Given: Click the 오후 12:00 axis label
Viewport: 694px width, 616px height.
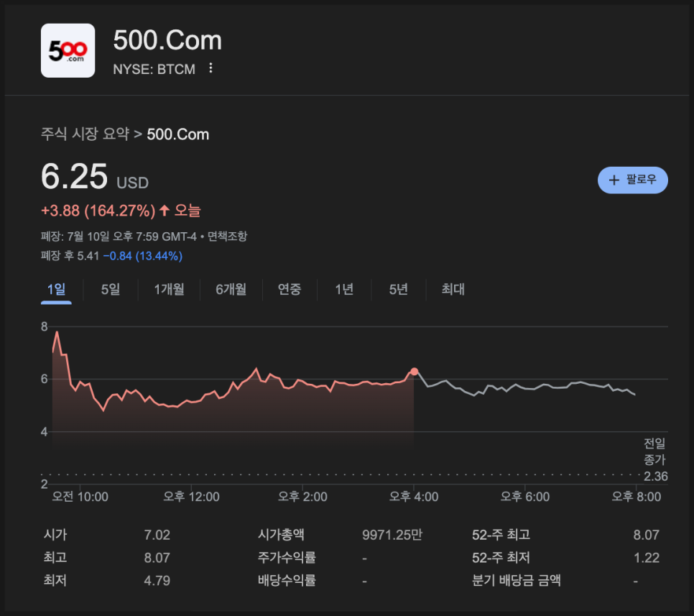Looking at the screenshot, I should 191,497.
